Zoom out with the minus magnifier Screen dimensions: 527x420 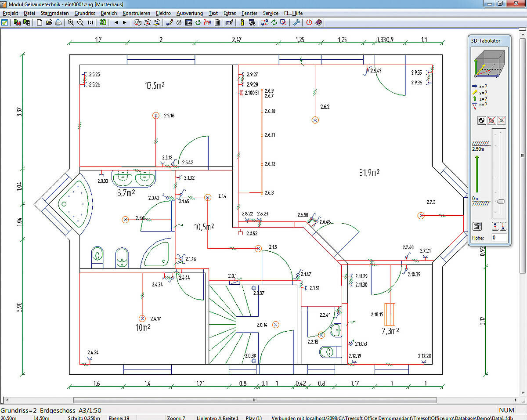[80, 22]
